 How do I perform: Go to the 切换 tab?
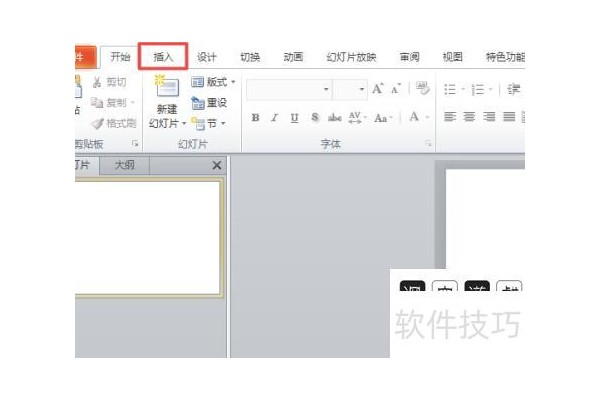(x=250, y=57)
